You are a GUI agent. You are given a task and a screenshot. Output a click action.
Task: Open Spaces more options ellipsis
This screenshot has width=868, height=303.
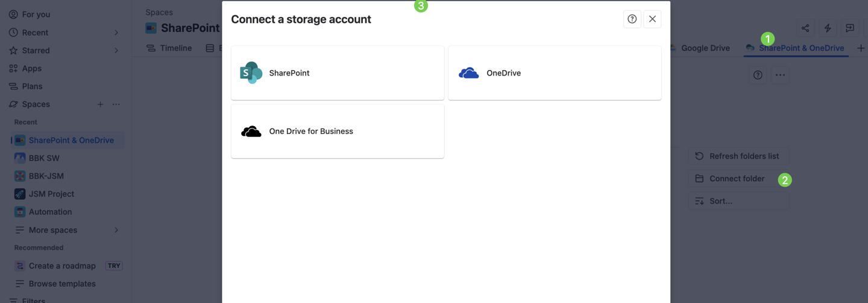116,104
